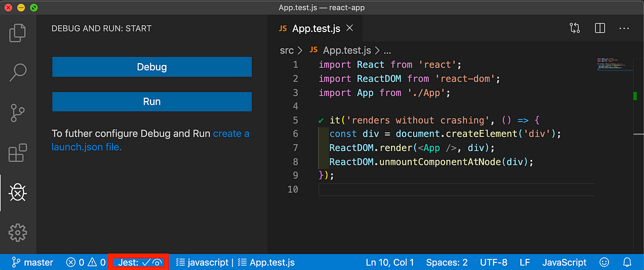Open the Search view in activity bar
This screenshot has height=270, width=644.
tap(17, 73)
